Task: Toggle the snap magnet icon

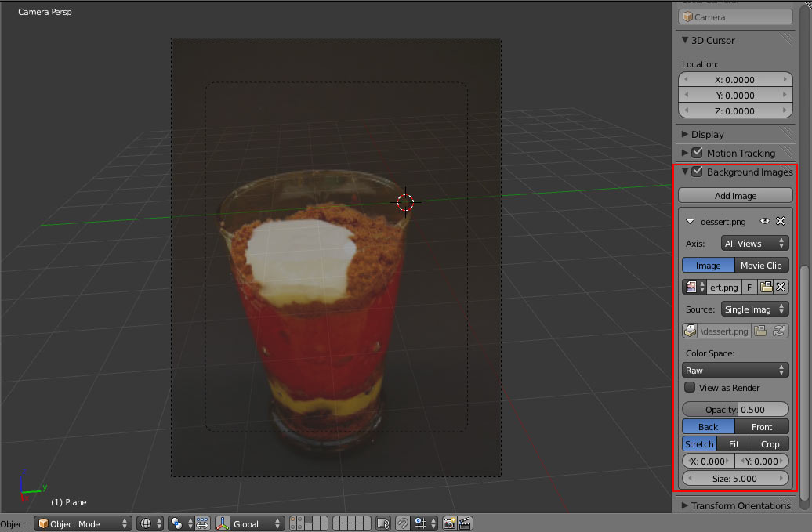Action: click(x=403, y=523)
